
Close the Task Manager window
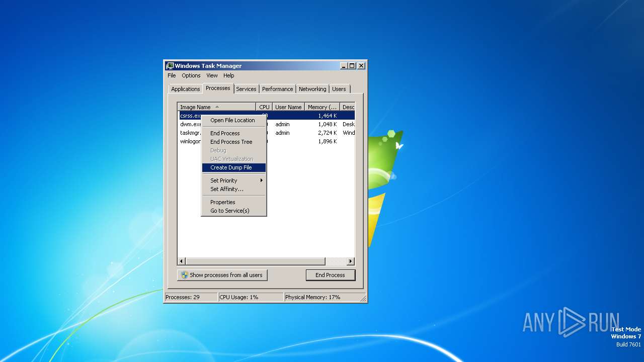coord(361,66)
